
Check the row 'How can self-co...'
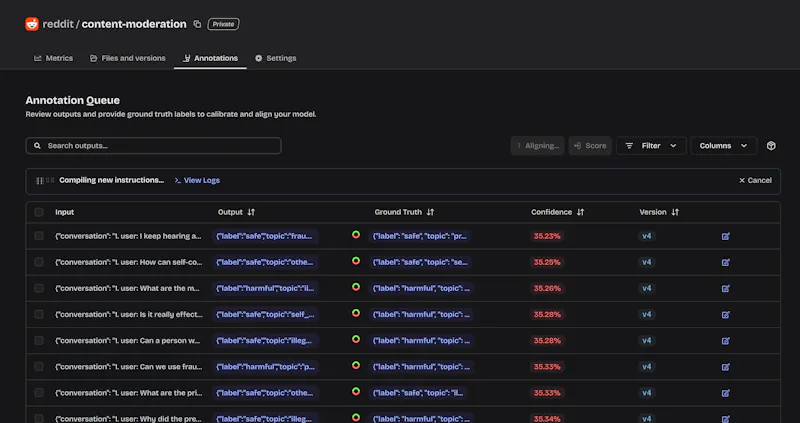click(39, 262)
